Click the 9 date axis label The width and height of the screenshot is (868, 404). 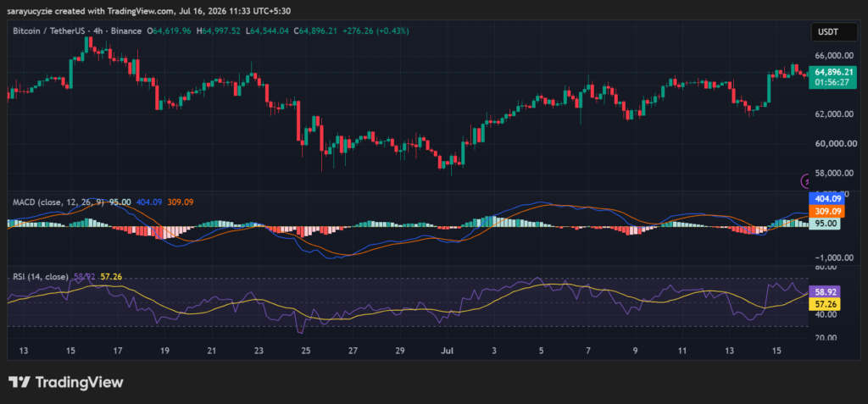(x=636, y=351)
